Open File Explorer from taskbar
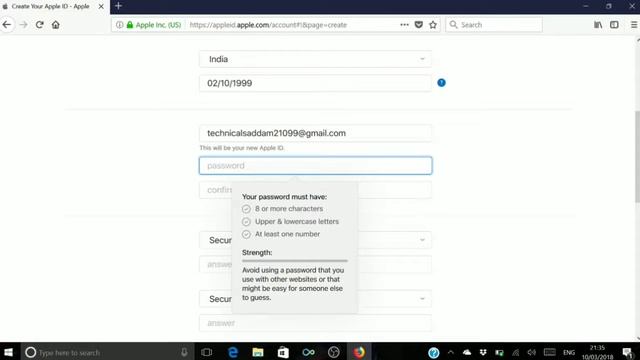The image size is (640, 360). [258, 352]
